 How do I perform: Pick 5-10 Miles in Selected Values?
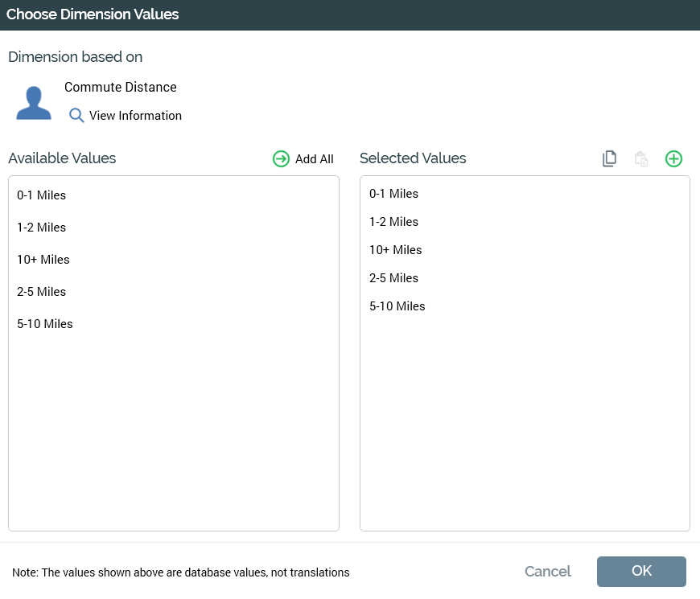coord(397,306)
